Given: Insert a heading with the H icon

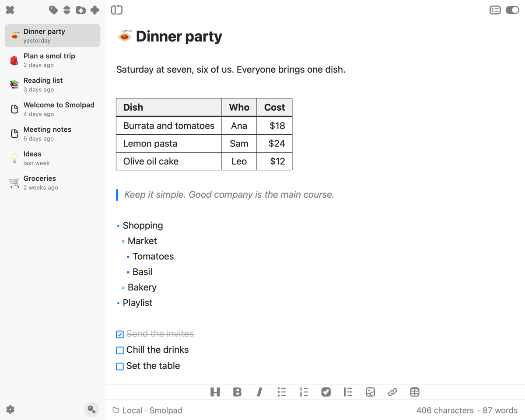Looking at the screenshot, I should 215,392.
